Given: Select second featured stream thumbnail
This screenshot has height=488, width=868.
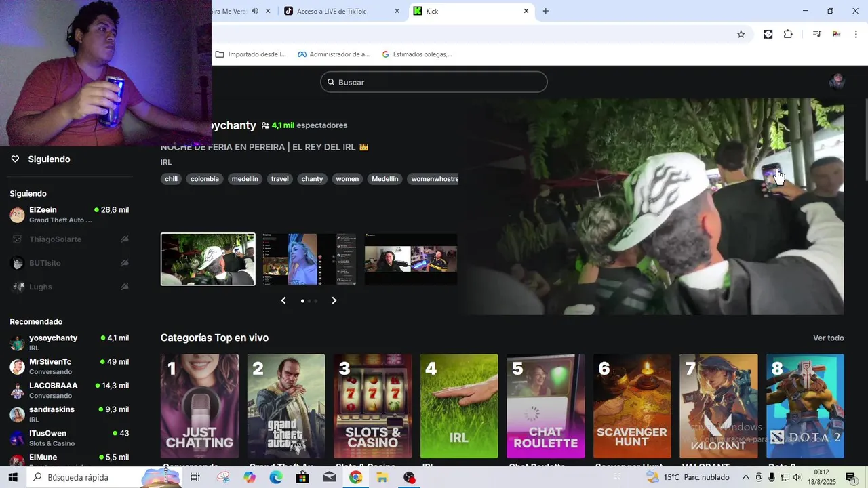Looking at the screenshot, I should pyautogui.click(x=309, y=259).
